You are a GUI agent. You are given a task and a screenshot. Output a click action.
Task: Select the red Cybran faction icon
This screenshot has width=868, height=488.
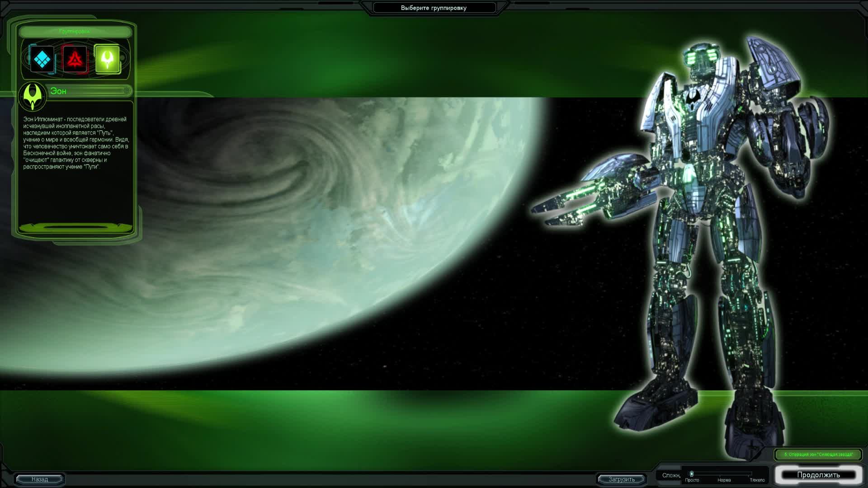(x=75, y=59)
